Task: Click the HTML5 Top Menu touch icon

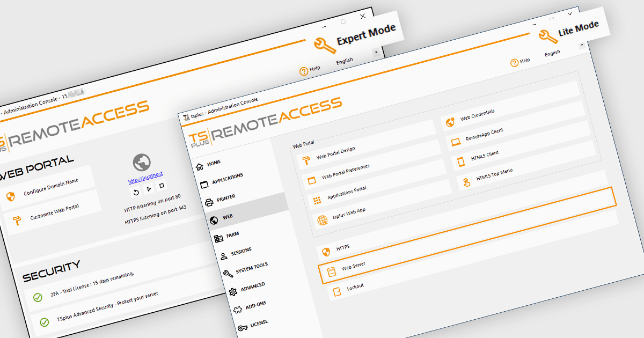Action: coord(466,182)
